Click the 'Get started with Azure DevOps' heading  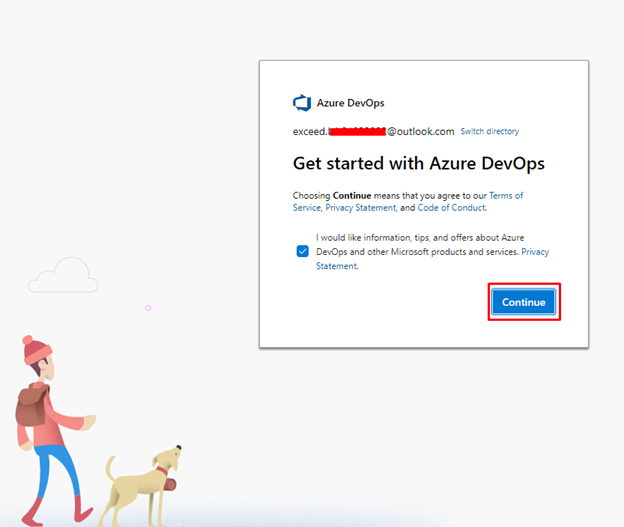tap(419, 164)
